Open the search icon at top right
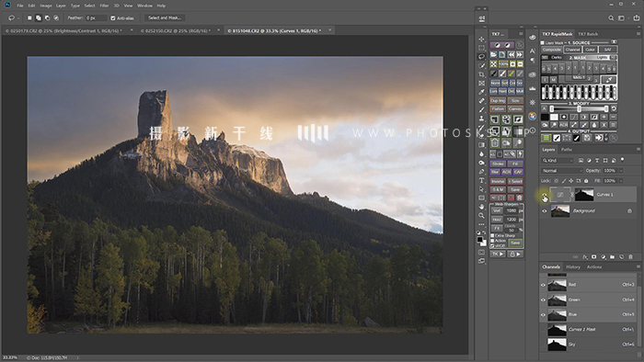Image resolution: width=644 pixels, height=362 pixels. pyautogui.click(x=611, y=18)
